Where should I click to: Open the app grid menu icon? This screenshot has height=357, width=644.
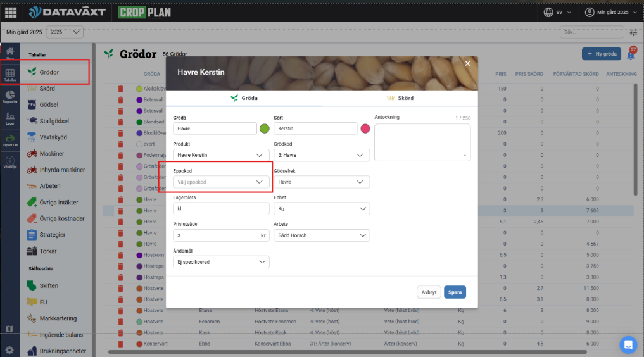tap(11, 12)
